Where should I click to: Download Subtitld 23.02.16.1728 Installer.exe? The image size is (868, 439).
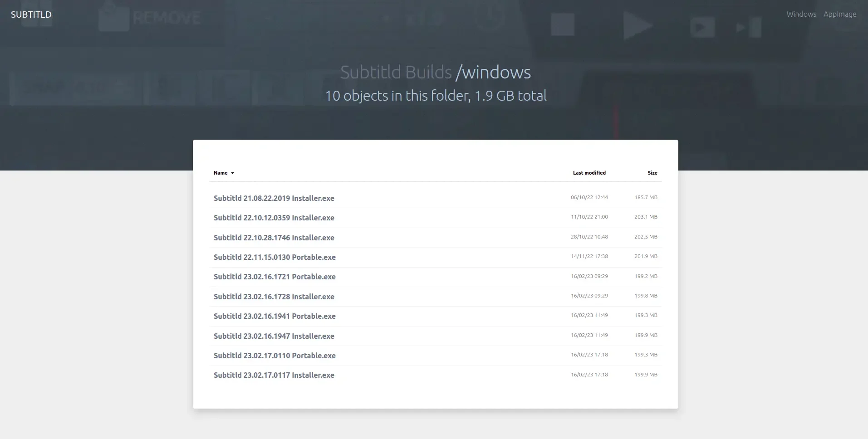pos(274,297)
